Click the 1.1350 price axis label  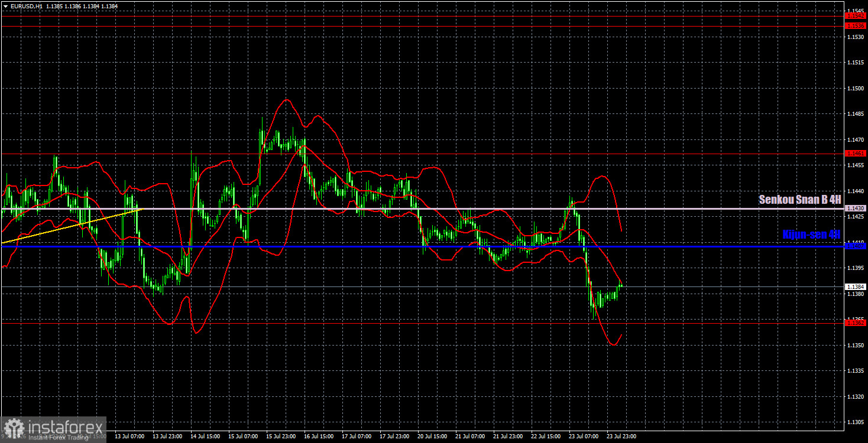pos(856,345)
